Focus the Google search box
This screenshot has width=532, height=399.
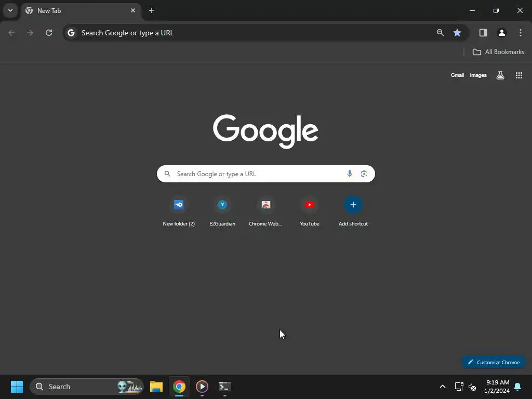[x=265, y=174]
